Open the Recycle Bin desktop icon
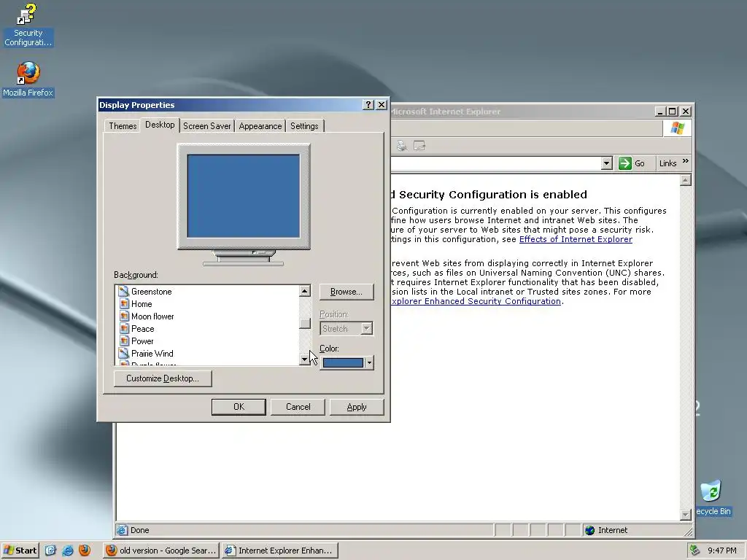This screenshot has height=560, width=747. coord(712,498)
